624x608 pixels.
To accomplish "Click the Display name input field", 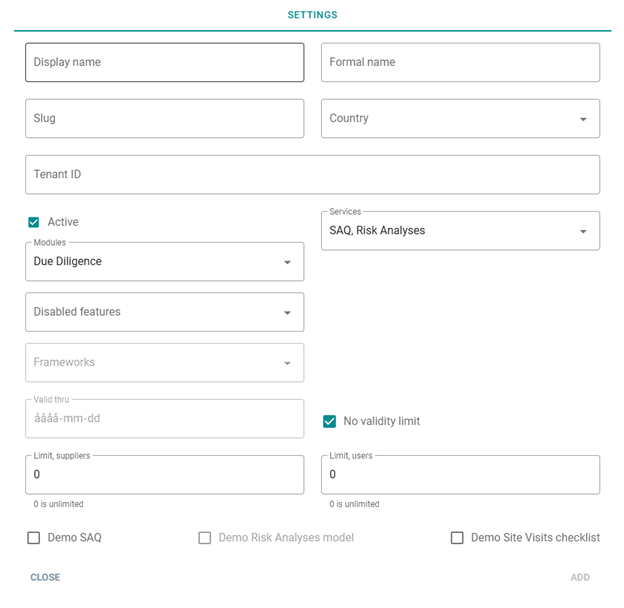I will pyautogui.click(x=164, y=62).
